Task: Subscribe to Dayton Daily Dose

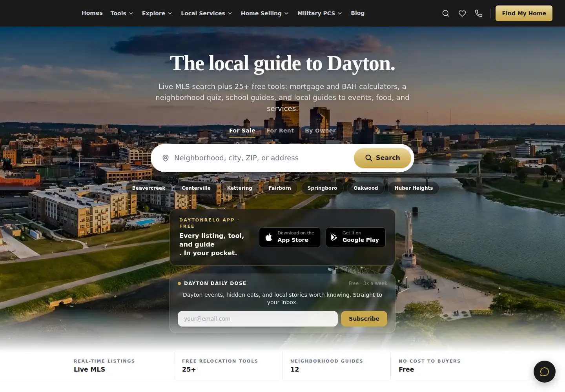Action: pyautogui.click(x=364, y=319)
